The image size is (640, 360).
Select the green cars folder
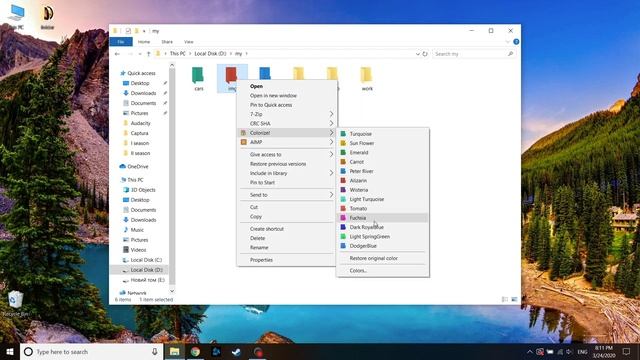pos(198,78)
